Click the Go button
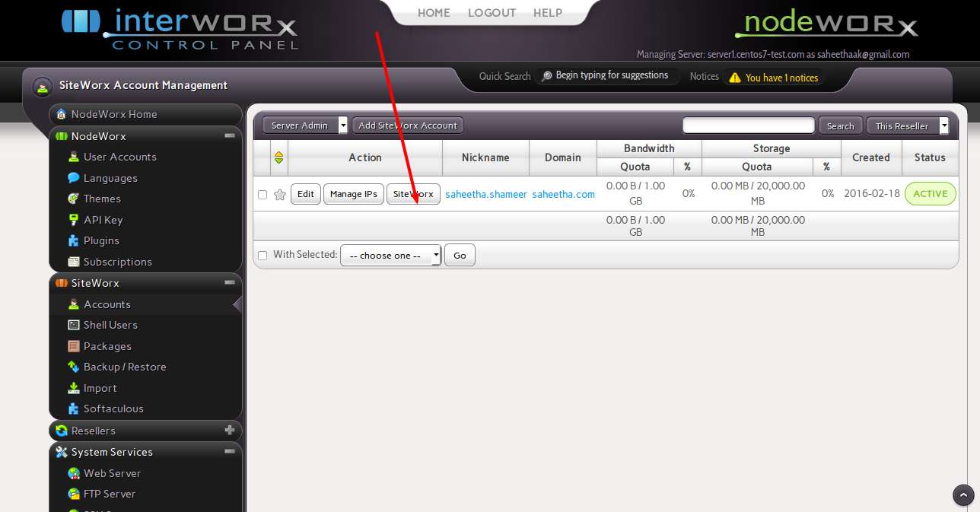Screen dimensions: 980x512 460,256
